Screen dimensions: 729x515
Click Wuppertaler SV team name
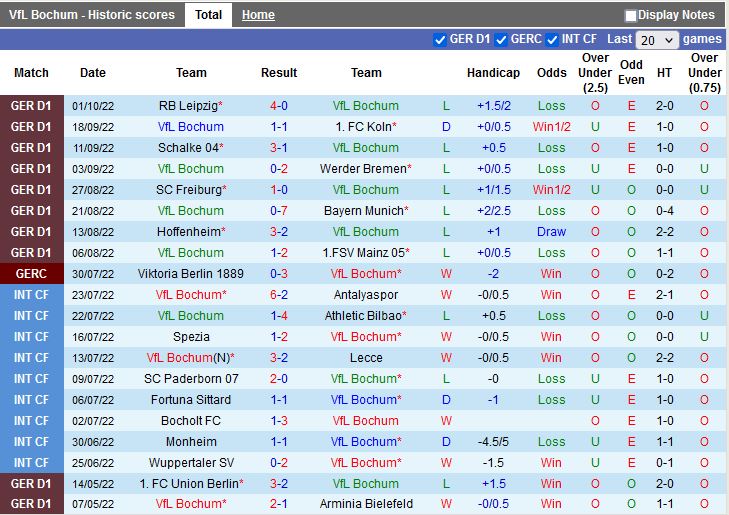pyautogui.click(x=191, y=462)
